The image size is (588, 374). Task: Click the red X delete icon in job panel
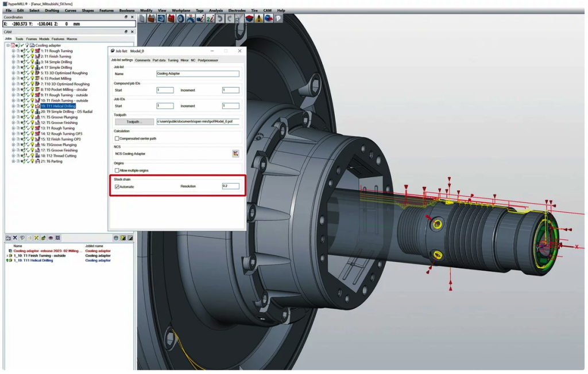[x=15, y=237]
